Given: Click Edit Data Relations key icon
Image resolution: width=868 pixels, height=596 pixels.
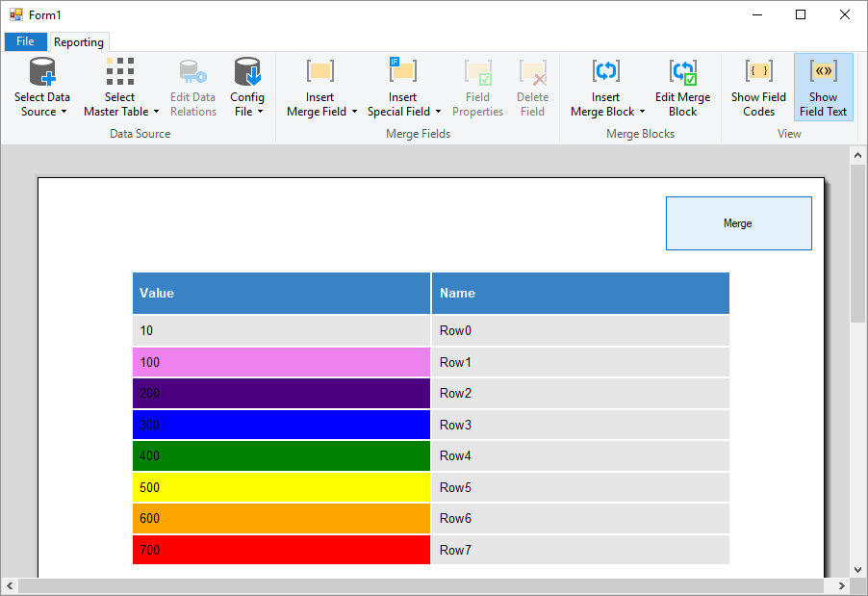Looking at the screenshot, I should click(192, 71).
